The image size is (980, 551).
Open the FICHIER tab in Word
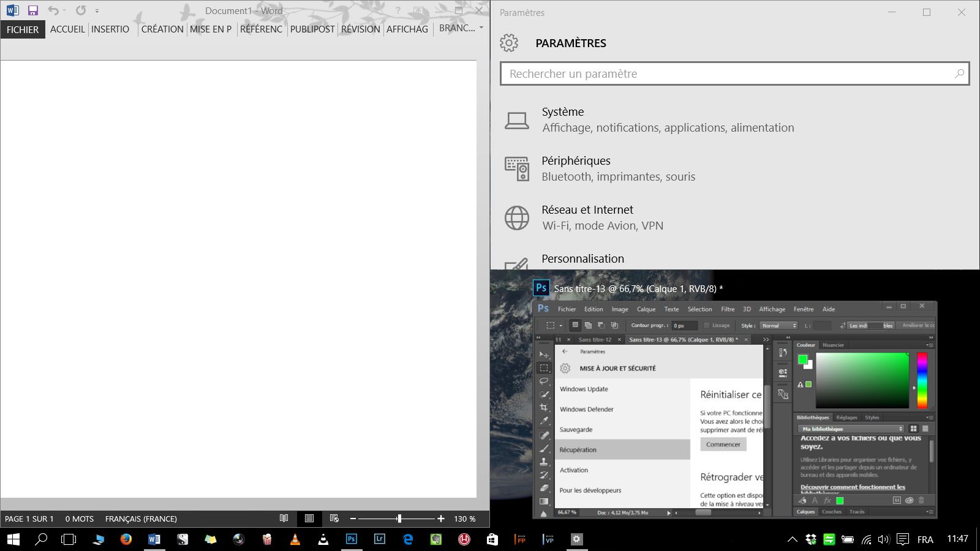pyautogui.click(x=23, y=29)
